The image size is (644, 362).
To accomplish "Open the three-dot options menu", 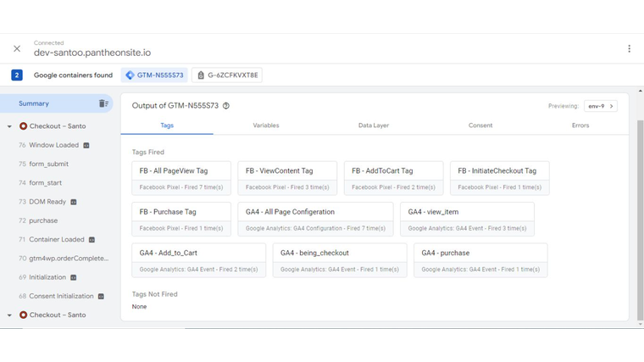I will (629, 48).
